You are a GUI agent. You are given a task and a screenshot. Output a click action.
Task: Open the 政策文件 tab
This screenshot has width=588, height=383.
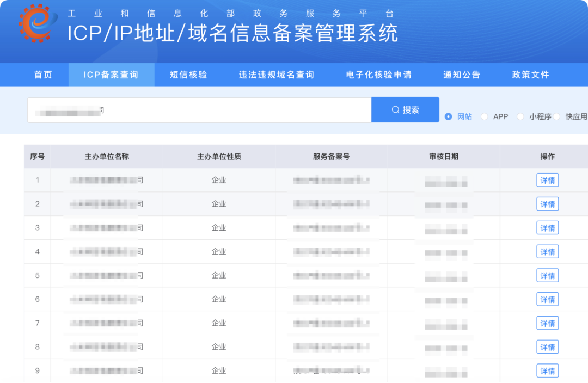(x=531, y=75)
